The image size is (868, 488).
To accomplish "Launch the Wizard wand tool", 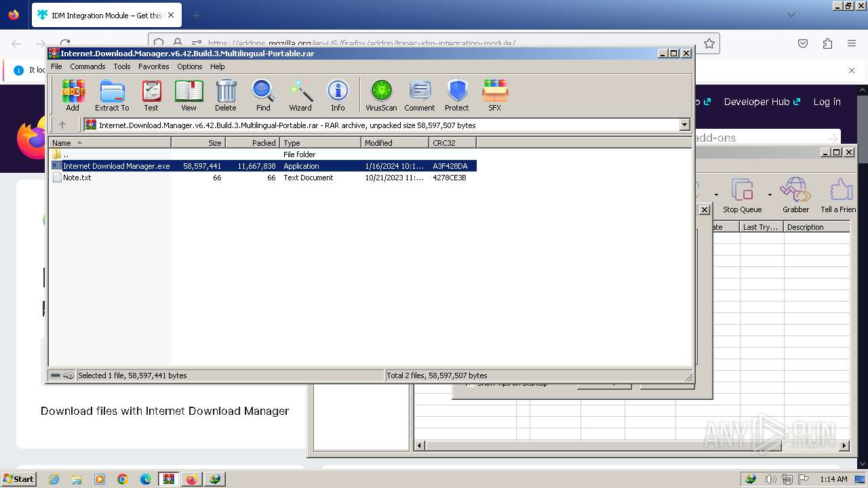I will (x=300, y=95).
